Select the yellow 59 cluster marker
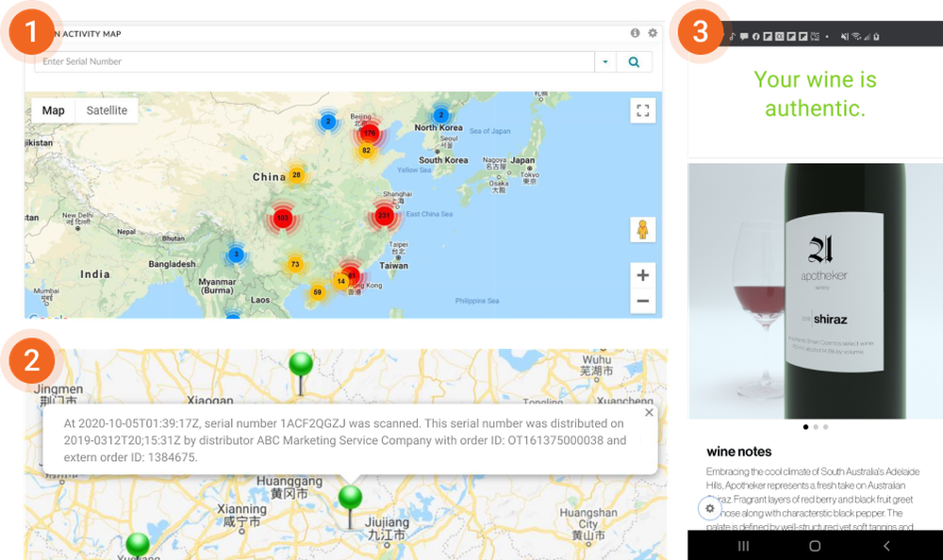943x560 pixels. 318,292
